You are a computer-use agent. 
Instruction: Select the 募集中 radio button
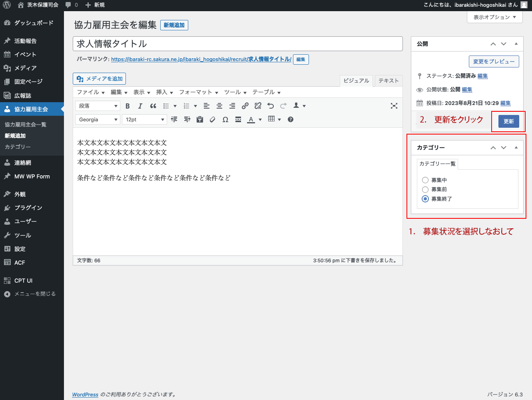425,180
